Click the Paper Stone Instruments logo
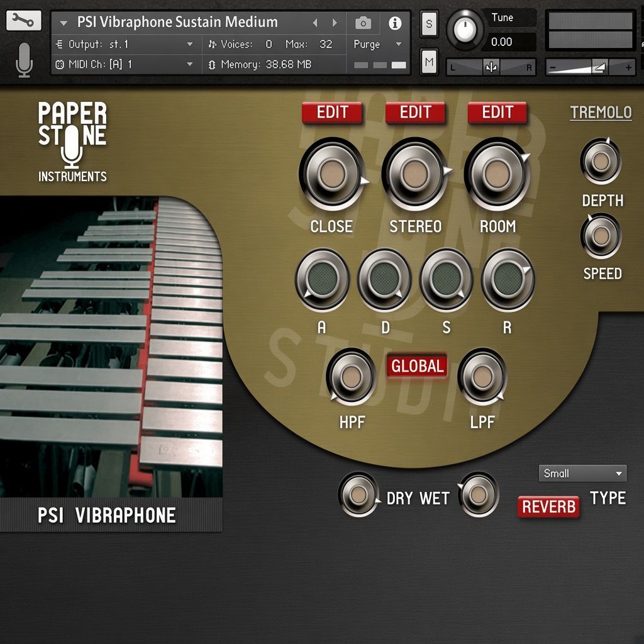Screen dimensions: 644x644 [72, 142]
